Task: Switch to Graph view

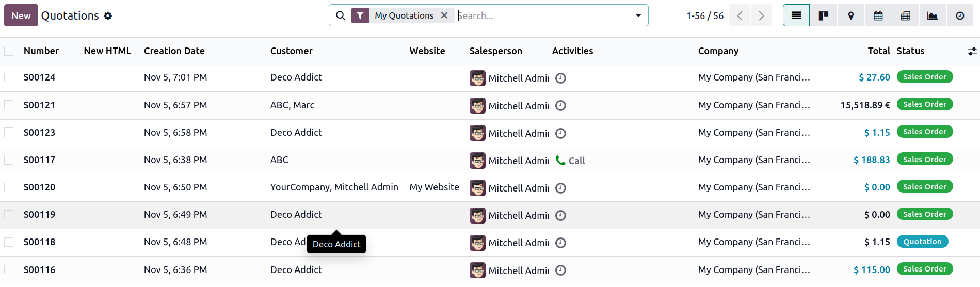Action: pyautogui.click(x=933, y=15)
